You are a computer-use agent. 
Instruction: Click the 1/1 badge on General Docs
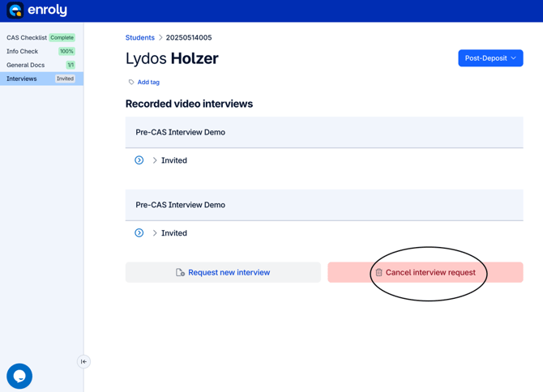coord(71,65)
